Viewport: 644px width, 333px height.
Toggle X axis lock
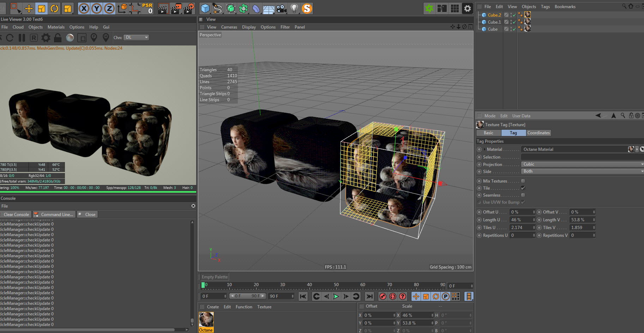(84, 8)
